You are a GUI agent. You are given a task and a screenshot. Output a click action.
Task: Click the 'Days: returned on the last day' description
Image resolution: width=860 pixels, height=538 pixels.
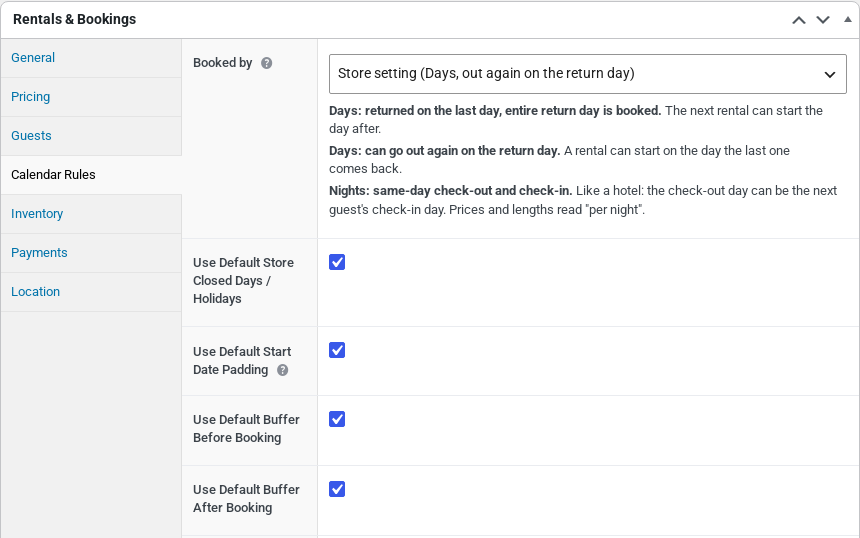[576, 120]
